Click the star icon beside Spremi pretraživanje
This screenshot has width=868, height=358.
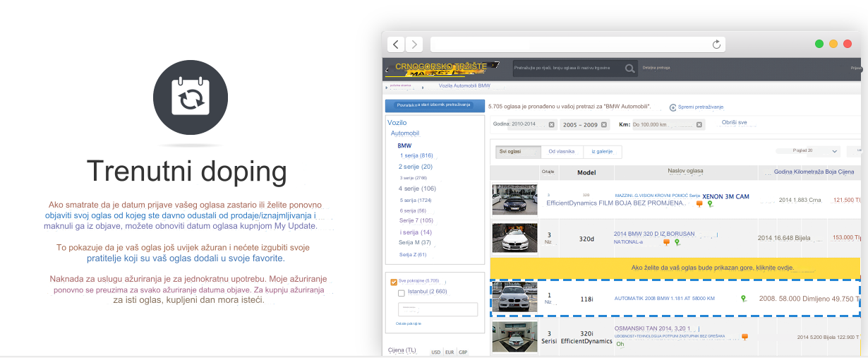(673, 107)
